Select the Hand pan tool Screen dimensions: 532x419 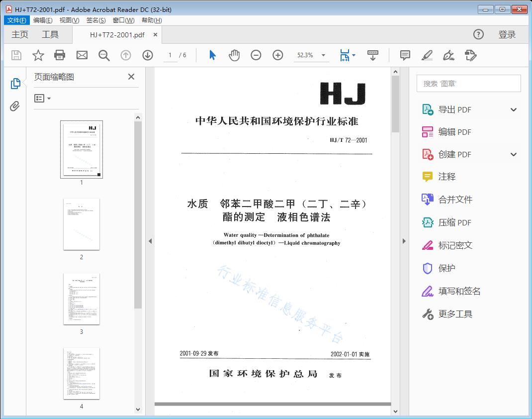234,55
